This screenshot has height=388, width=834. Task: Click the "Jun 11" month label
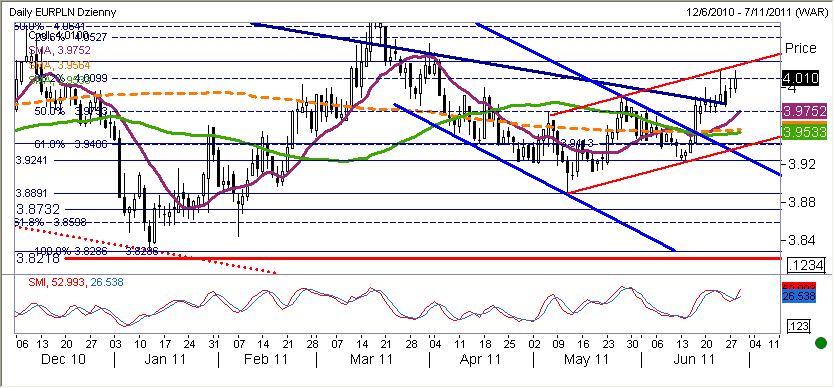coord(693,360)
